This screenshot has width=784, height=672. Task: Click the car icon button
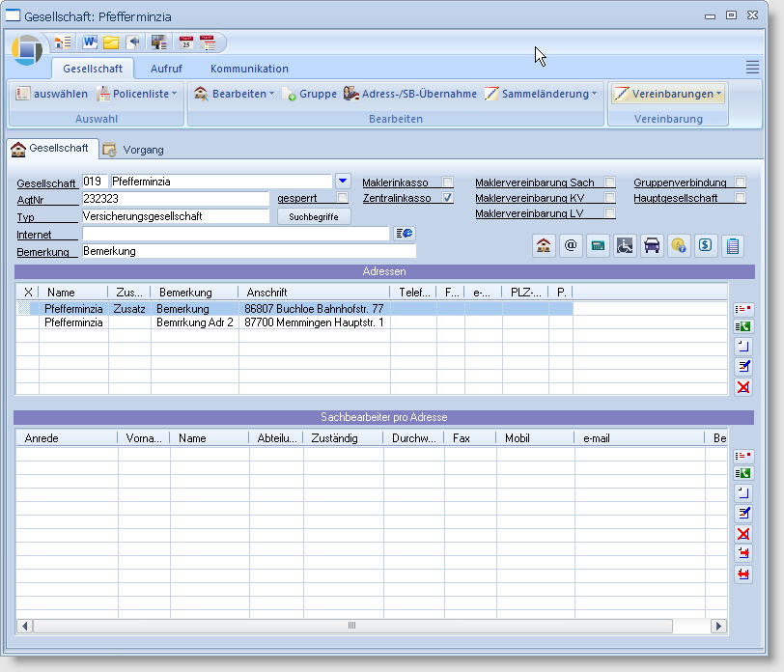tap(652, 245)
